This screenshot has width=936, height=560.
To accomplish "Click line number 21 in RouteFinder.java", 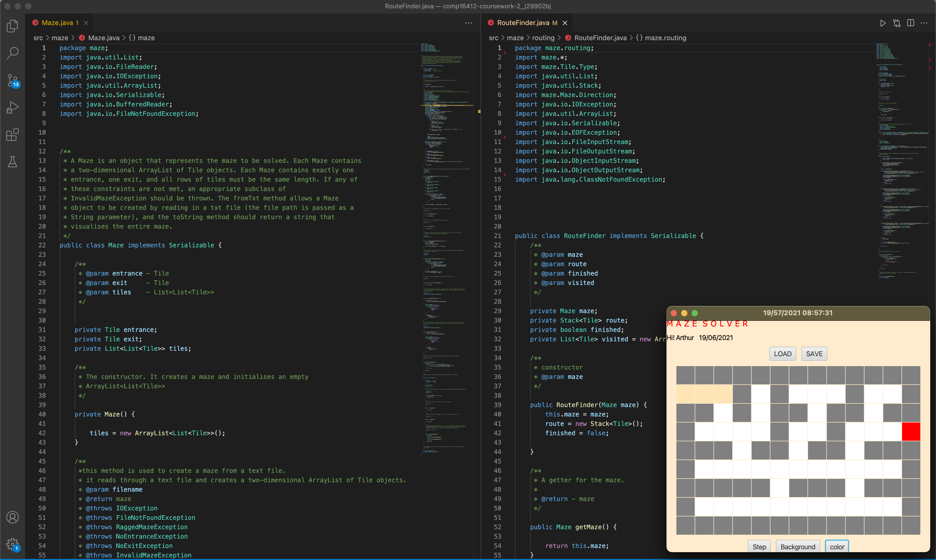I will coord(497,235).
